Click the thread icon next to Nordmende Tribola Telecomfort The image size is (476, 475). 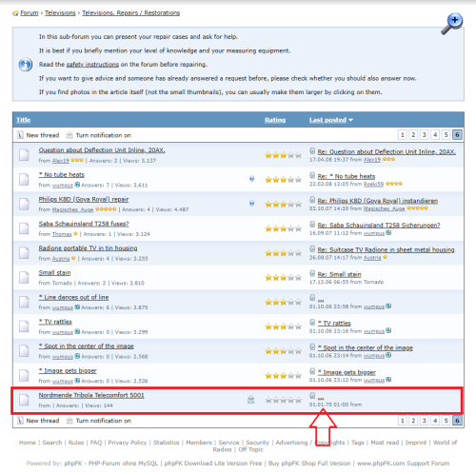(24, 400)
